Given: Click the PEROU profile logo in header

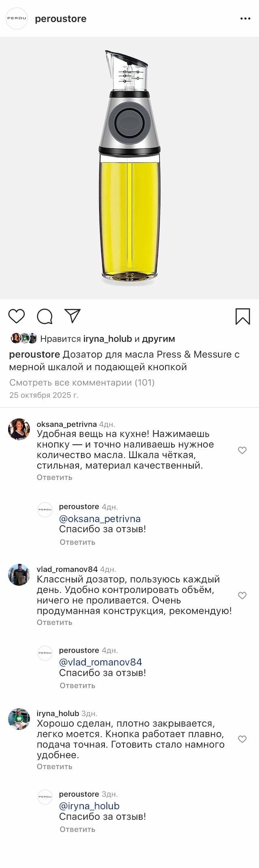Looking at the screenshot, I should [x=17, y=19].
